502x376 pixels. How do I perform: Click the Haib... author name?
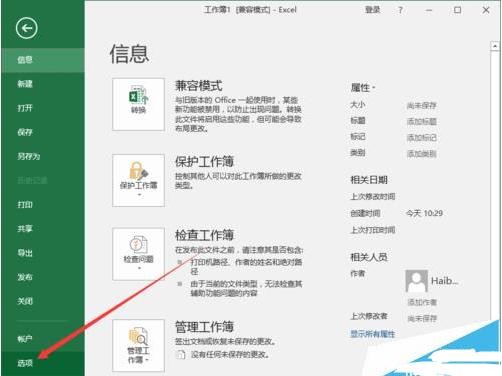pos(445,281)
